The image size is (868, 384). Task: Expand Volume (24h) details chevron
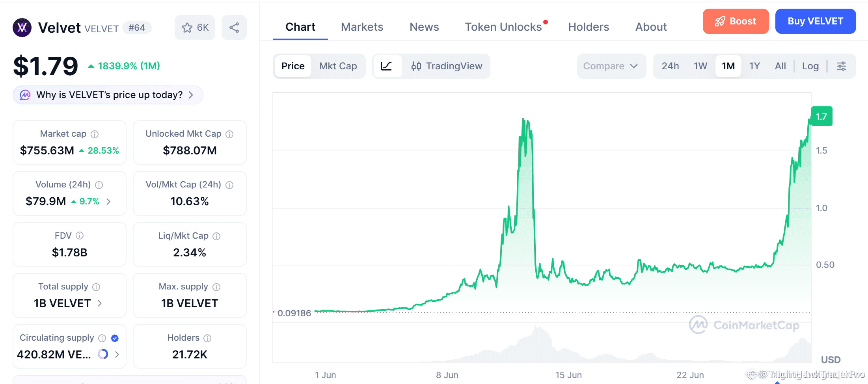click(108, 202)
